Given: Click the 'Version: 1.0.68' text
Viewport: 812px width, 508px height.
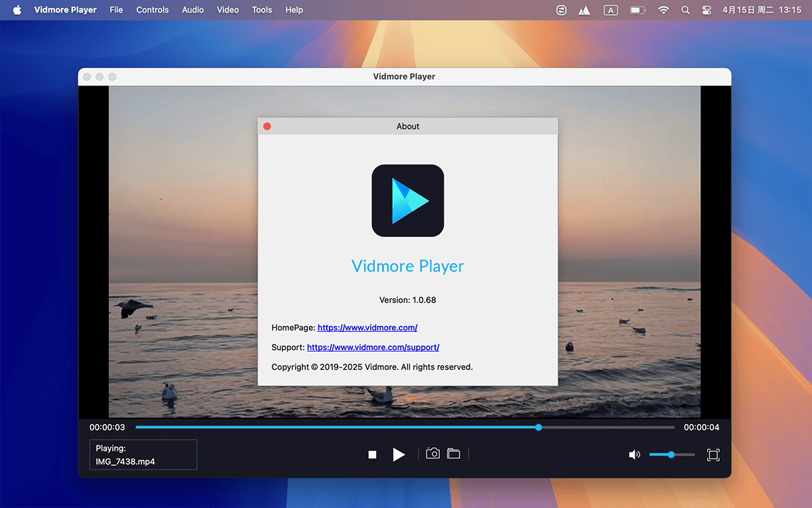Looking at the screenshot, I should pyautogui.click(x=408, y=299).
